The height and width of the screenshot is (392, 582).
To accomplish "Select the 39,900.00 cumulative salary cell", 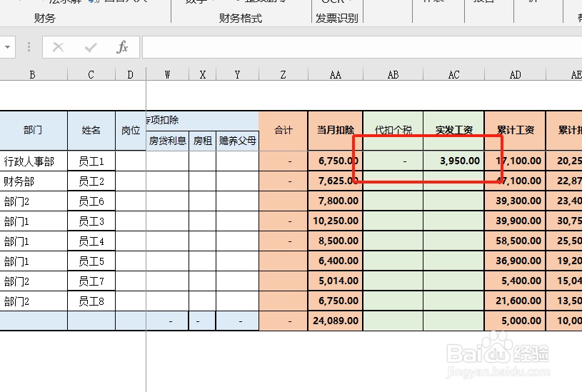I will pos(515,221).
